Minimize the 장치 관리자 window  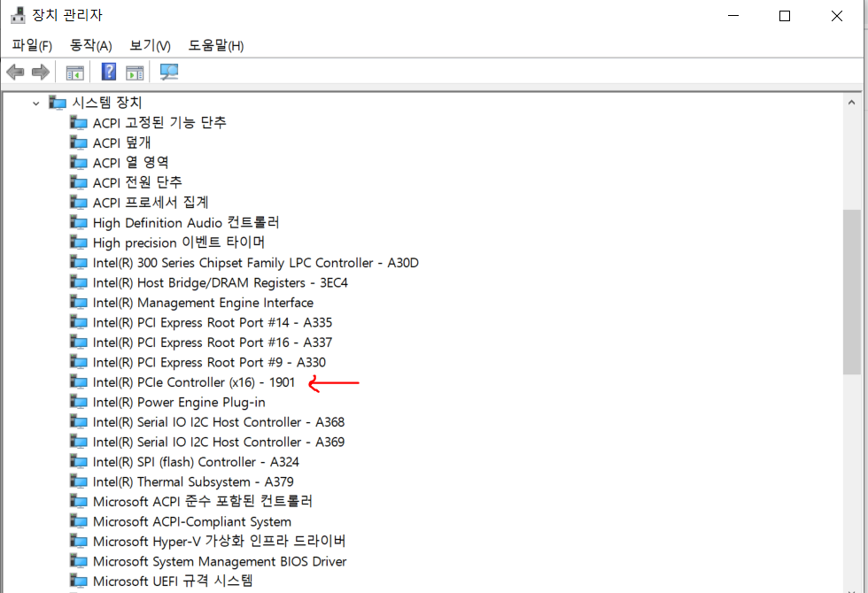pyautogui.click(x=733, y=16)
